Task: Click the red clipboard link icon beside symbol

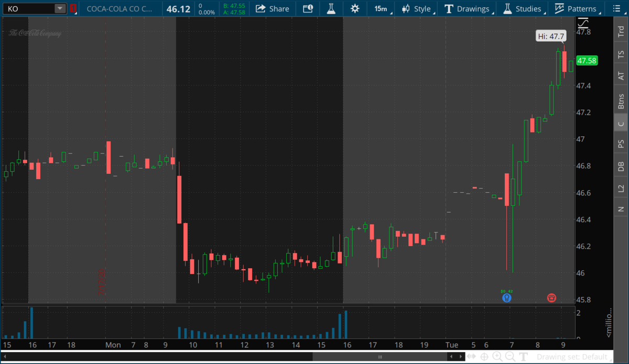Action: click(73, 8)
